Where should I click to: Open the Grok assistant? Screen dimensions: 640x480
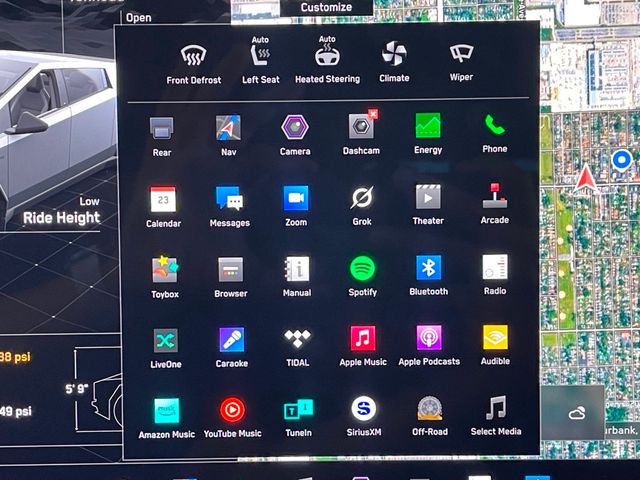[x=362, y=205]
